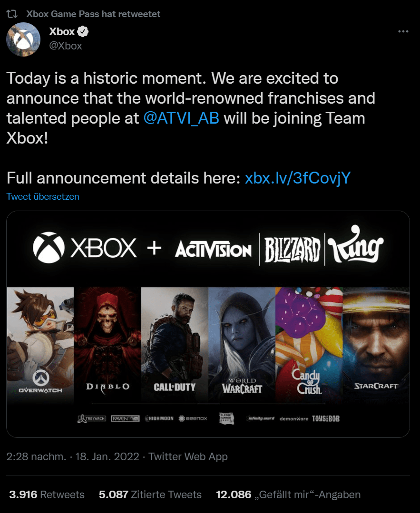Click the Xbox profile avatar picture
The height and width of the screenshot is (513, 420).
point(23,39)
